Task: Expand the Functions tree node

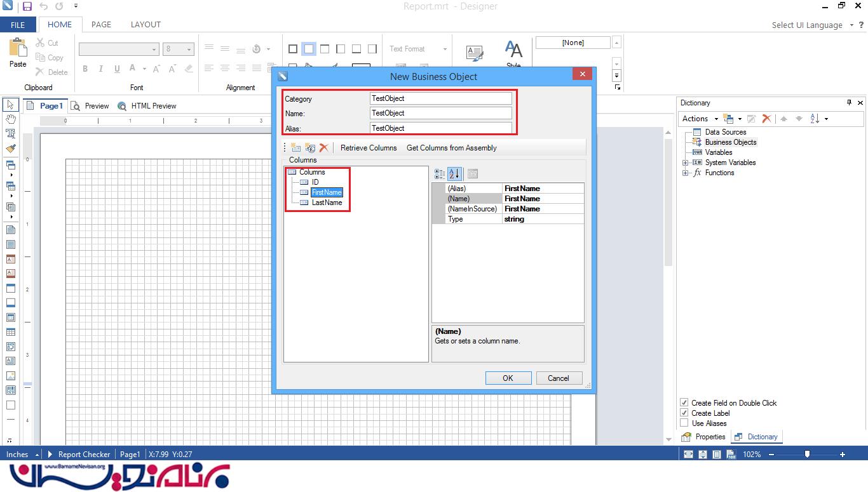Action: 686,173
